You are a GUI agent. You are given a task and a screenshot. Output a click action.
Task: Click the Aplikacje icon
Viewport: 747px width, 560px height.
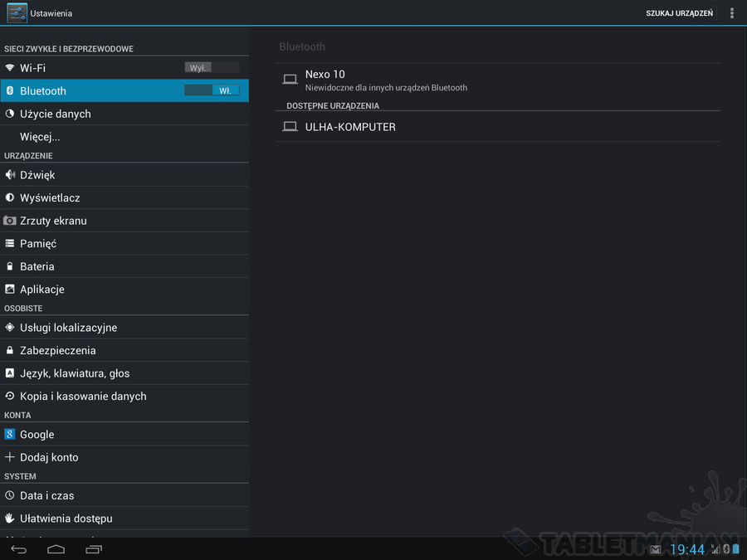click(9, 289)
